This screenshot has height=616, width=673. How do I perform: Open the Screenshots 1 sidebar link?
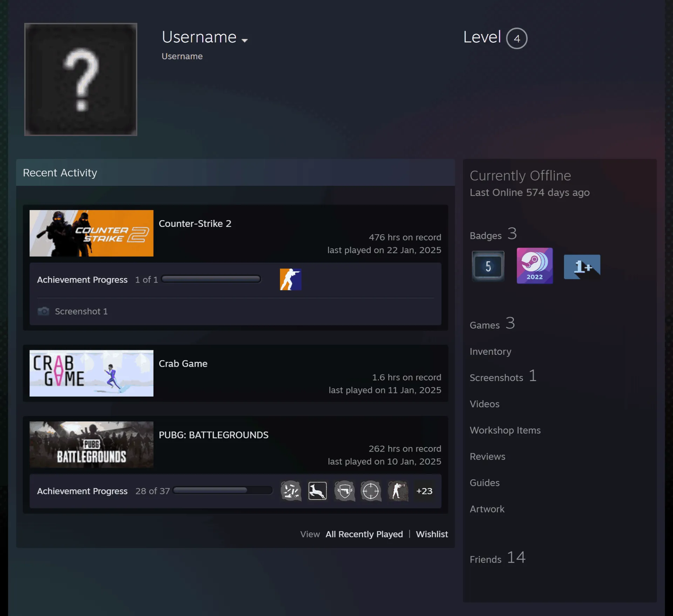point(503,377)
